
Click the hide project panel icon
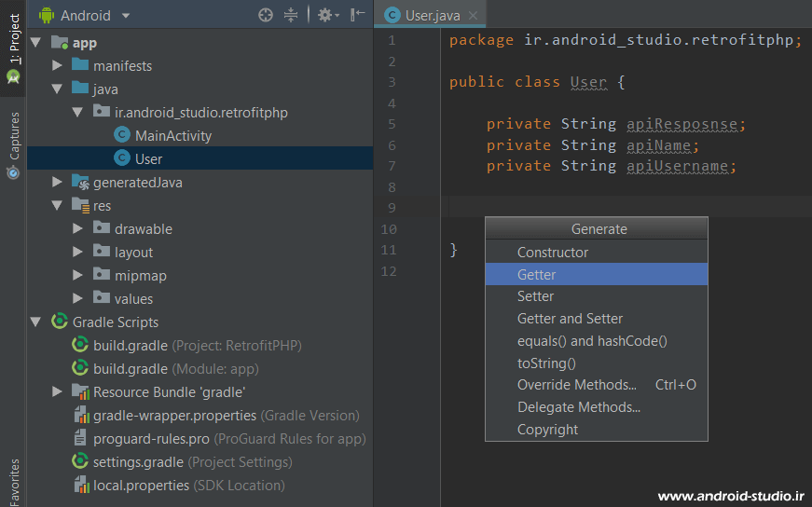coord(357,15)
